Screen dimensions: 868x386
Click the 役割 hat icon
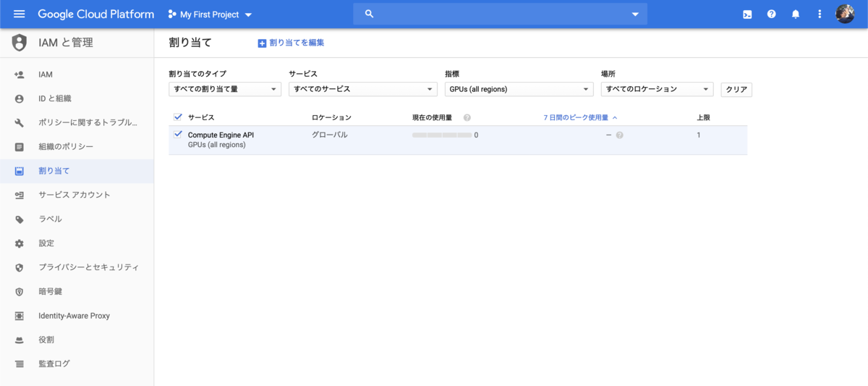(x=20, y=340)
